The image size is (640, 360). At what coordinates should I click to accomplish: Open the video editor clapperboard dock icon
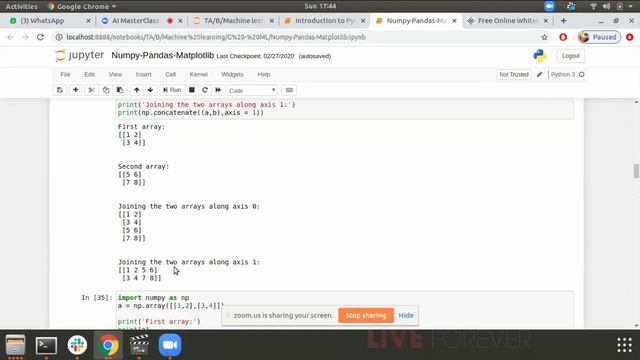pos(139,345)
